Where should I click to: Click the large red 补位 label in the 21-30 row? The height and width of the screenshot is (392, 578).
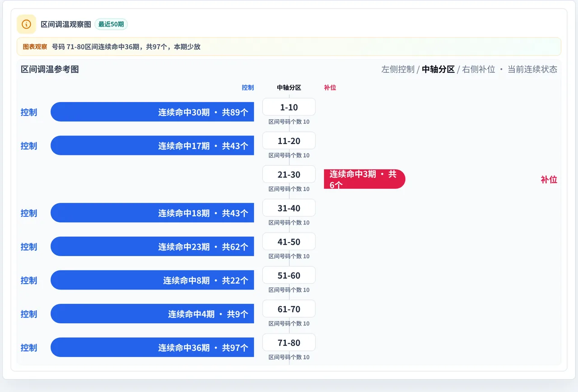549,179
